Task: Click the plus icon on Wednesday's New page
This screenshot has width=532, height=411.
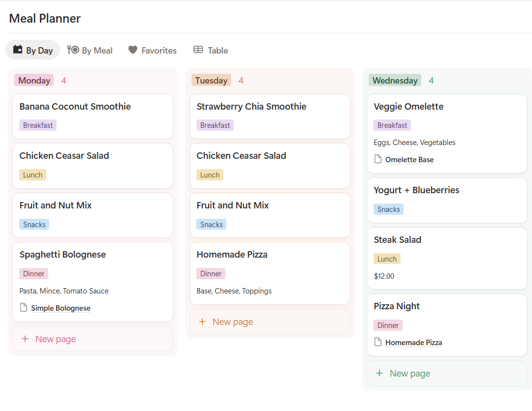Action: coord(379,373)
